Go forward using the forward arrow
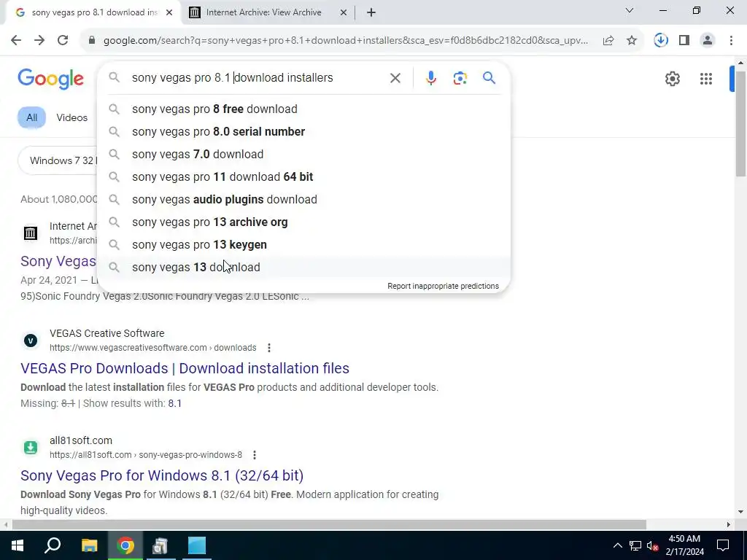The image size is (747, 560). [39, 41]
